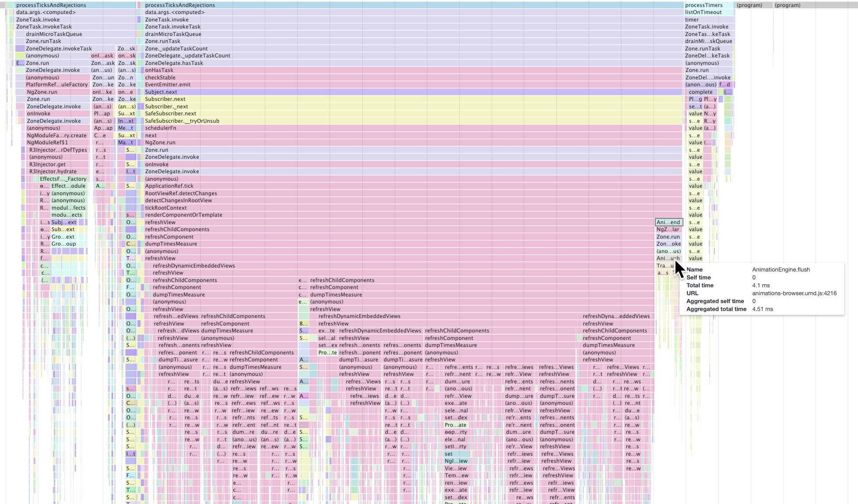Click the purple 'f...d' block
Viewport: 858px width, 504px height.
click(725, 85)
